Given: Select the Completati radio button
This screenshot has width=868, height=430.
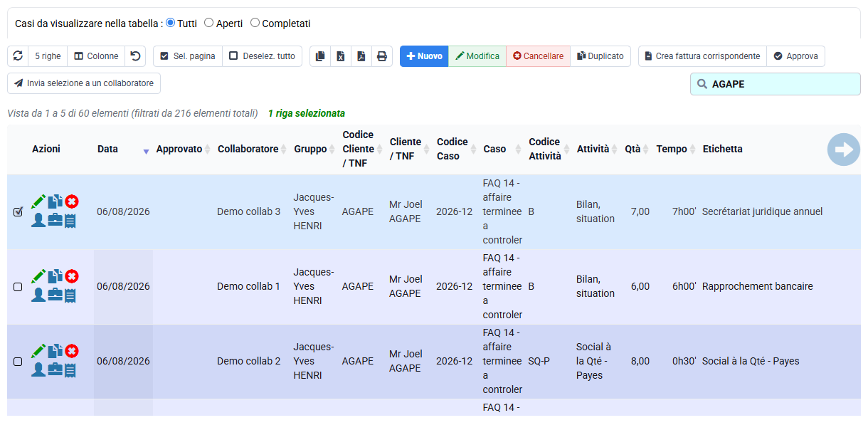Looking at the screenshot, I should (x=255, y=23).
